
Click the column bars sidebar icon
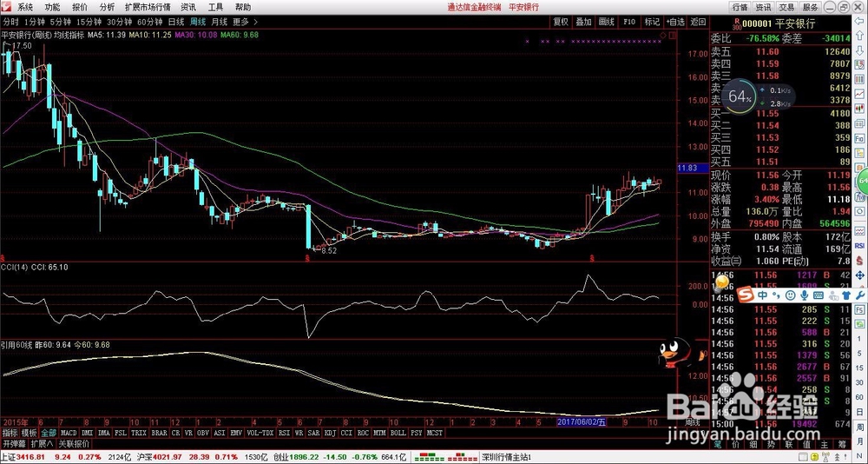point(859,80)
